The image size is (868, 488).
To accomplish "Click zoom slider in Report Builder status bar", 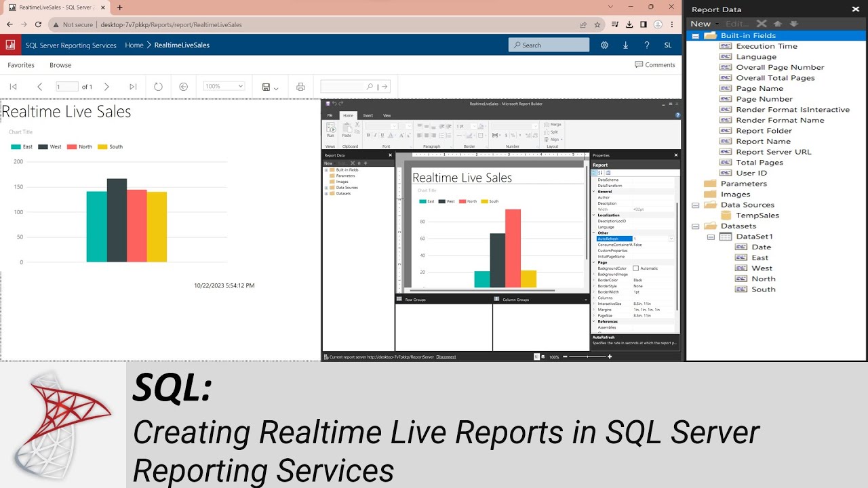I will (x=587, y=357).
